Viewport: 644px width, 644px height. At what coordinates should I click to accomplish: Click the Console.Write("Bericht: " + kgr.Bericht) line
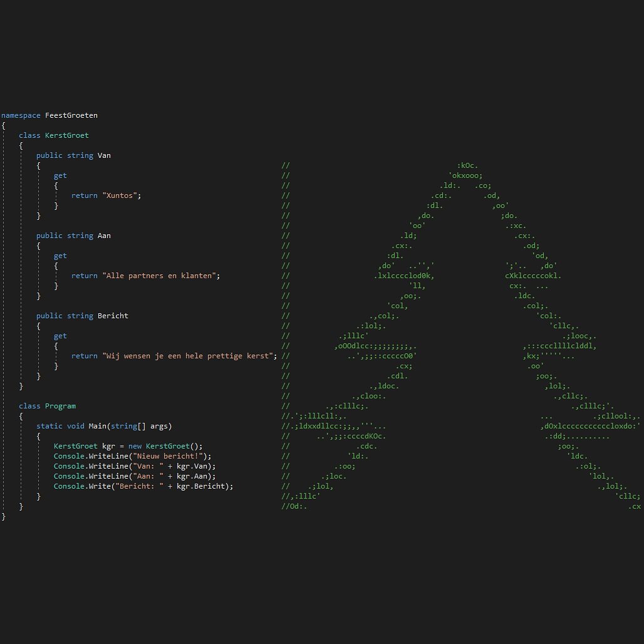click(143, 486)
